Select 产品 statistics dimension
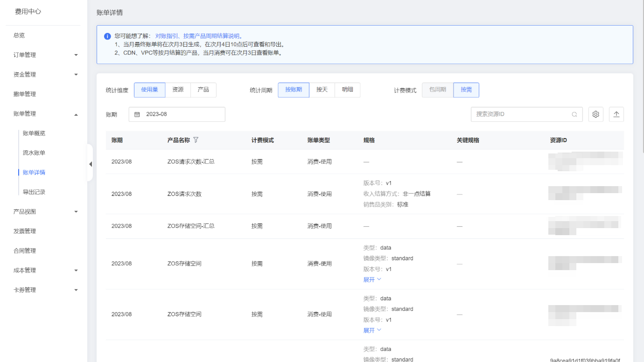Screen dimensions: 644x362 pyautogui.click(x=203, y=90)
